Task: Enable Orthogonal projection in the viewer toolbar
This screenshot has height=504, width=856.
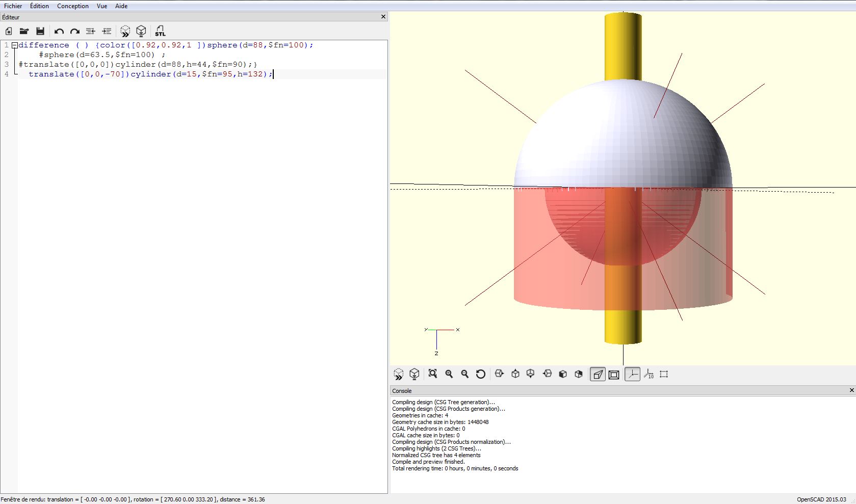Action: (x=614, y=375)
